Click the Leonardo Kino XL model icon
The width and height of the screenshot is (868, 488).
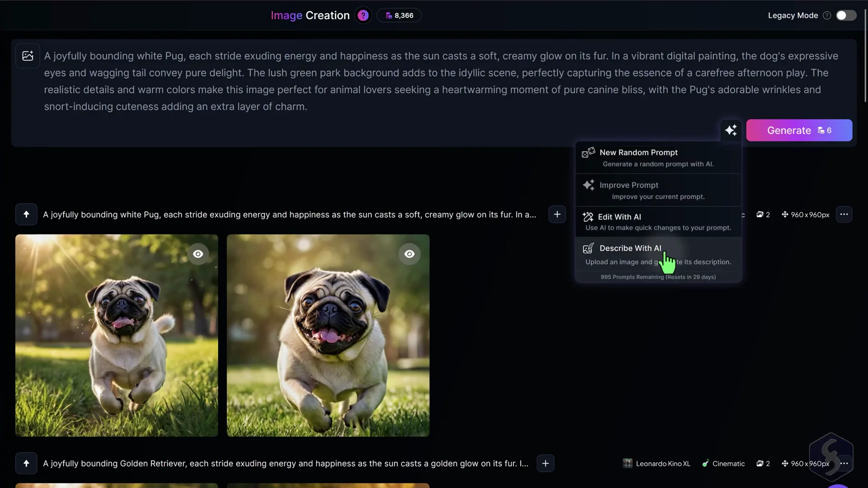(628, 463)
